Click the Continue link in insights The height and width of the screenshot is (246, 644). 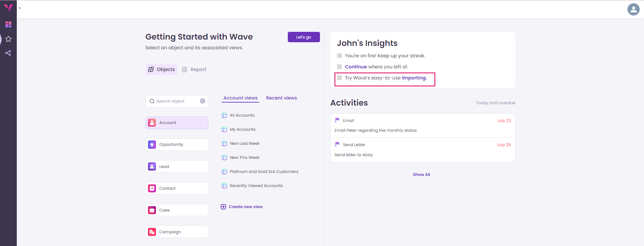pos(356,67)
